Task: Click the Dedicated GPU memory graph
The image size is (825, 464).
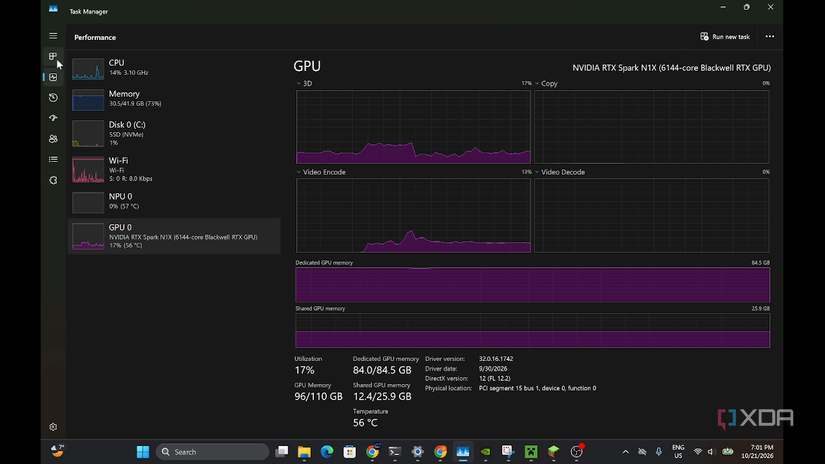Action: (x=532, y=285)
